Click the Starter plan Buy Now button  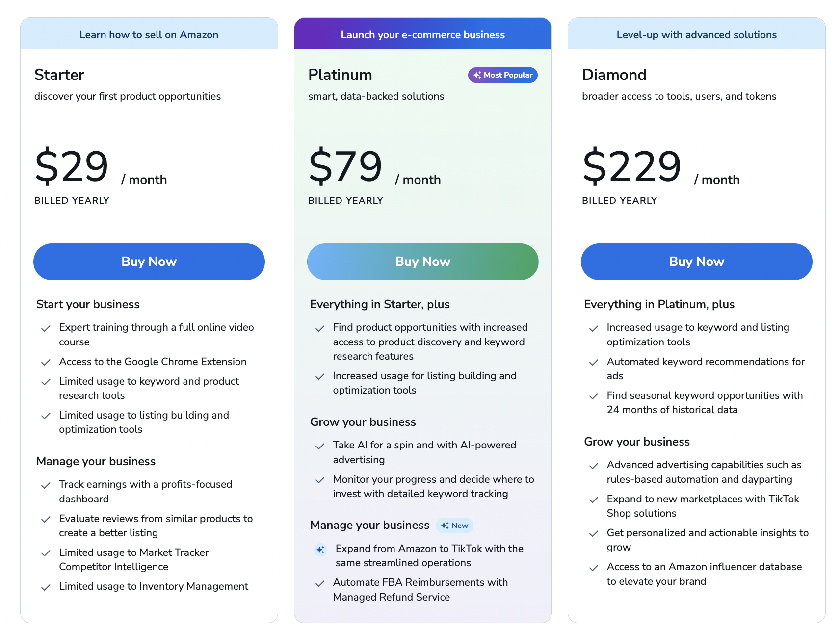tap(149, 262)
